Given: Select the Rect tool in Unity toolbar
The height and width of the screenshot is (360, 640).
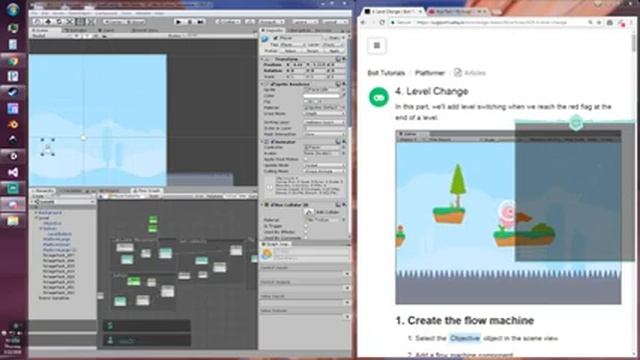Looking at the screenshot, I should pyautogui.click(x=80, y=21).
